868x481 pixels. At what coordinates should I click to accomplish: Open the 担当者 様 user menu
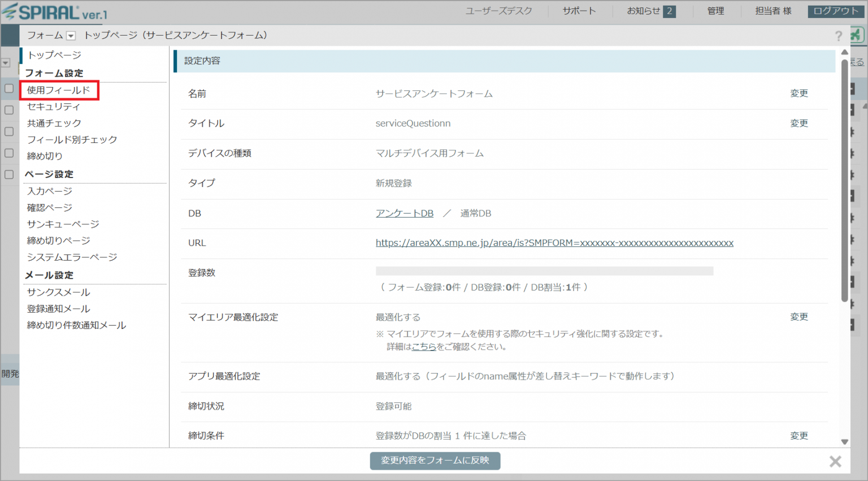pyautogui.click(x=773, y=11)
